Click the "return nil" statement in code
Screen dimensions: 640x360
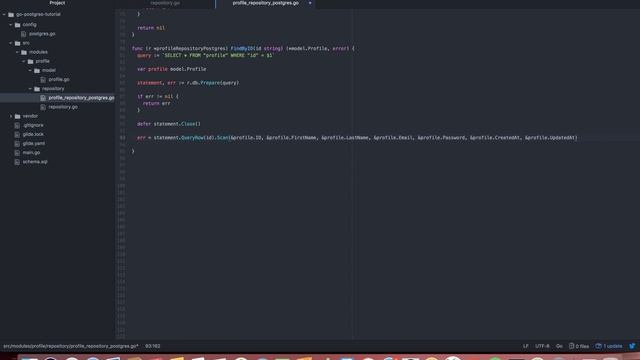tap(151, 28)
